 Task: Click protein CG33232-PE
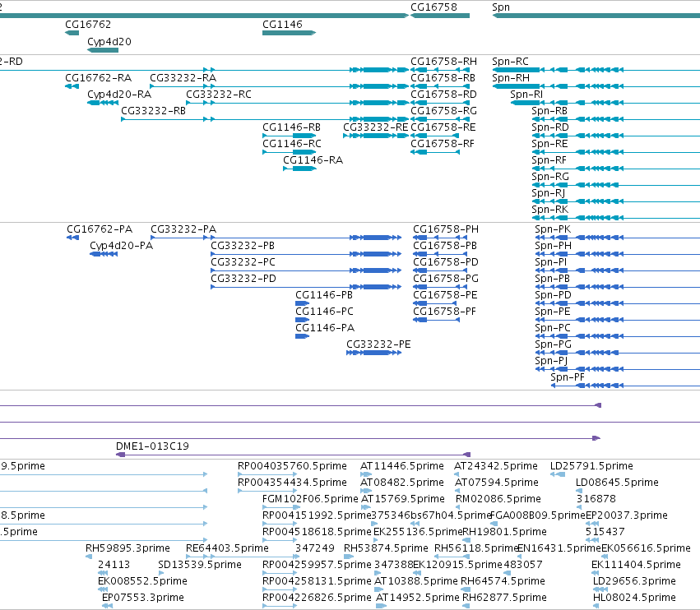pos(378,344)
